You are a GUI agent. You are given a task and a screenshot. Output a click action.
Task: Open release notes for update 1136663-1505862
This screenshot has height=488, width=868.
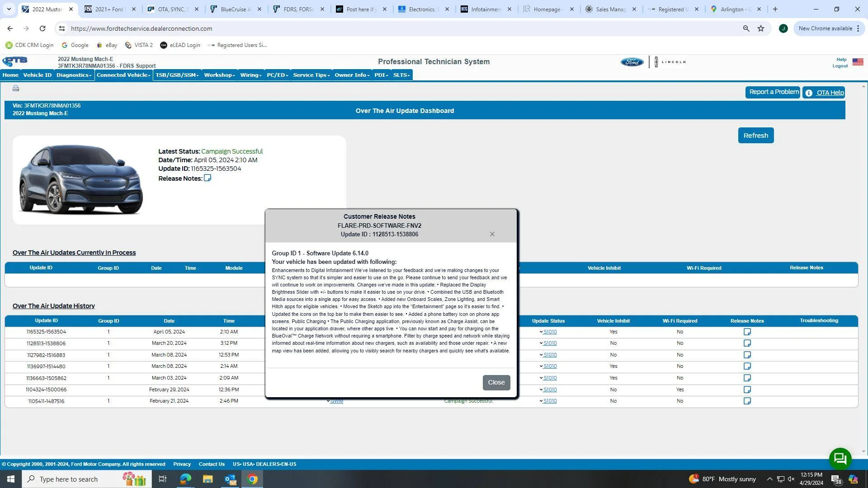pyautogui.click(x=747, y=378)
